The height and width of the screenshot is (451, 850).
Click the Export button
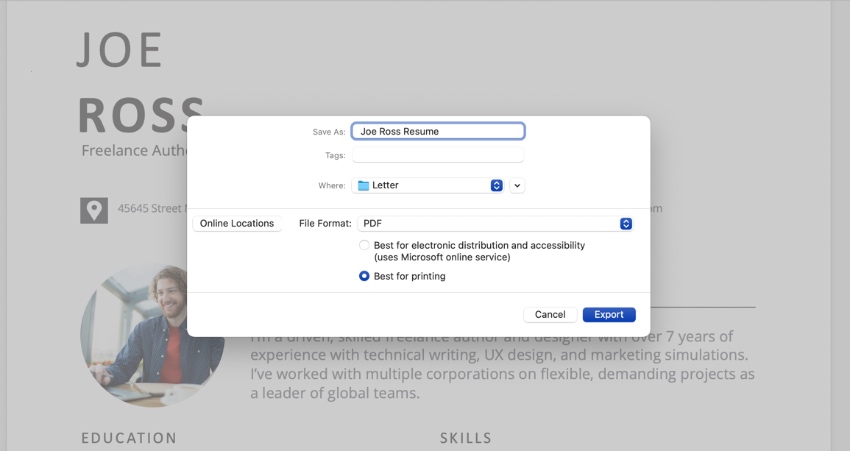tap(609, 314)
